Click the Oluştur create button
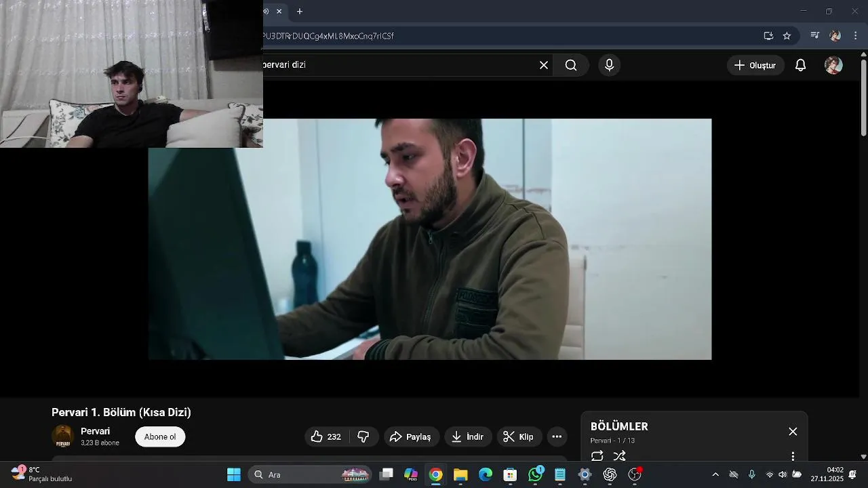The width and height of the screenshot is (868, 488). (x=755, y=65)
